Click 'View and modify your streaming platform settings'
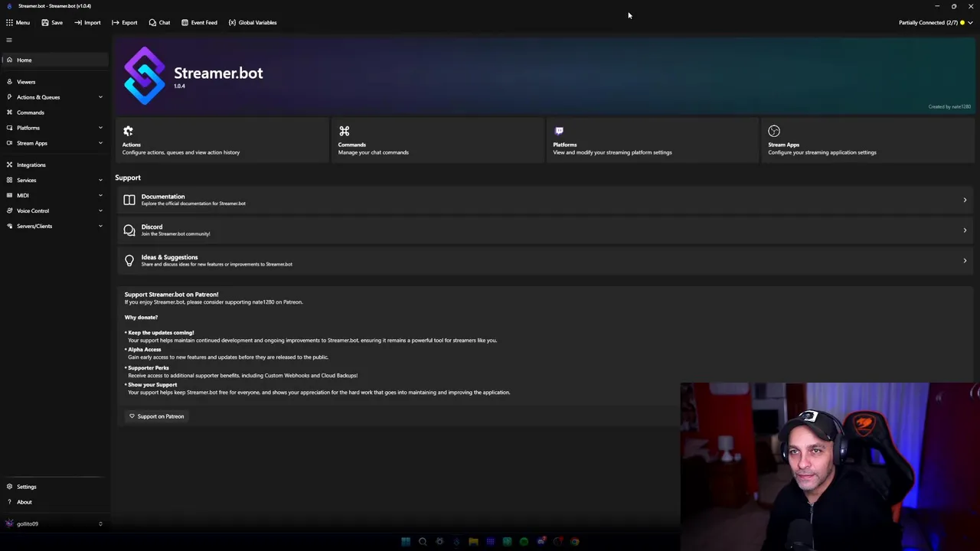Viewport: 980px width, 551px height. pyautogui.click(x=612, y=152)
